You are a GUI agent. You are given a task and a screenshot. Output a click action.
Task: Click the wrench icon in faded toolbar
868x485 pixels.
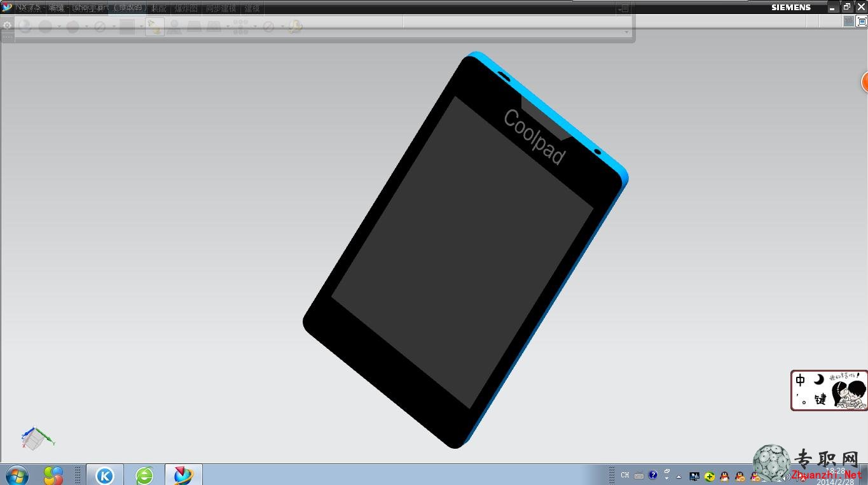pyautogui.click(x=295, y=27)
